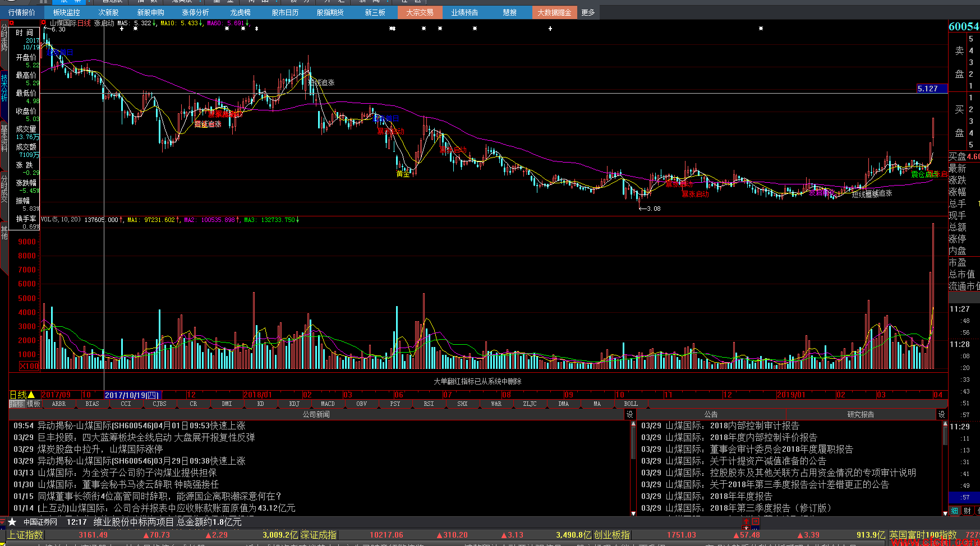Switch the indicator to ZLJC

[530, 404]
